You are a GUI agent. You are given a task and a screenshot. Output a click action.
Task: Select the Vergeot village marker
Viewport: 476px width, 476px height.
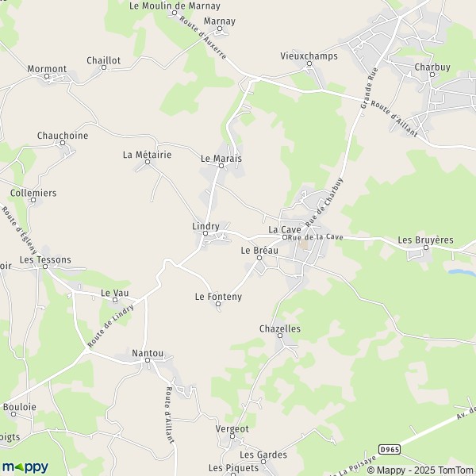(232, 436)
